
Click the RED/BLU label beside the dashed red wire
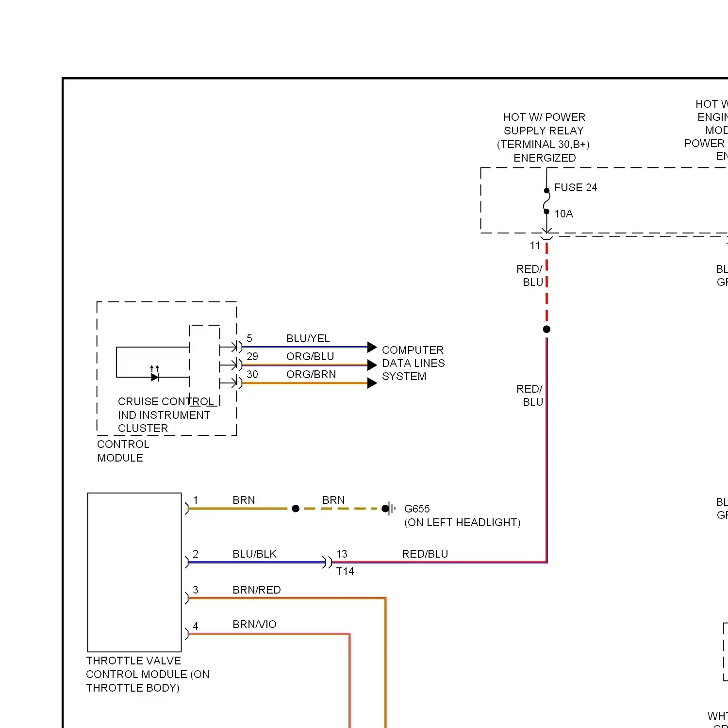(x=529, y=275)
